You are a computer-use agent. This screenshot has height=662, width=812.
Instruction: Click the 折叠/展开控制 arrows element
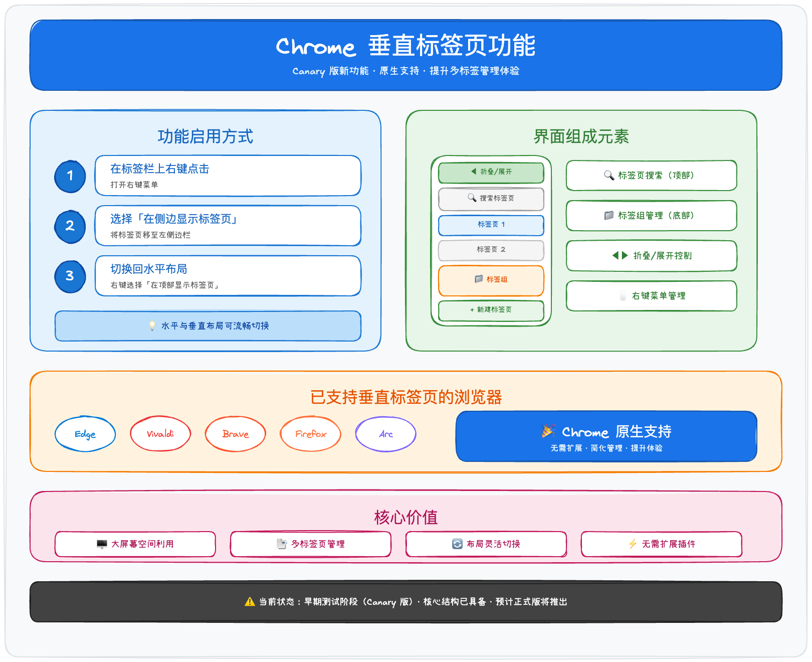[620, 256]
